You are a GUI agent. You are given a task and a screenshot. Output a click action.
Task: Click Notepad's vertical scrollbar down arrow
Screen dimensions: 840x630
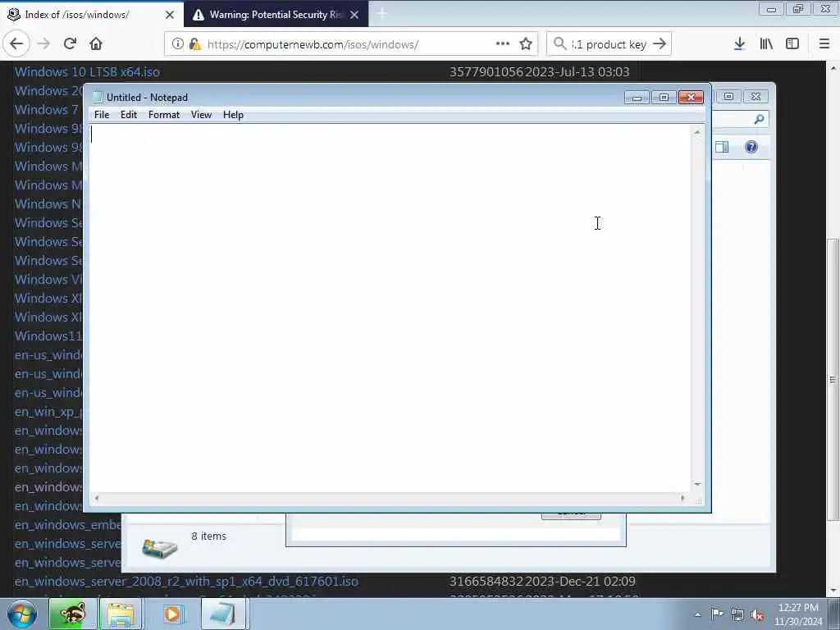697,484
